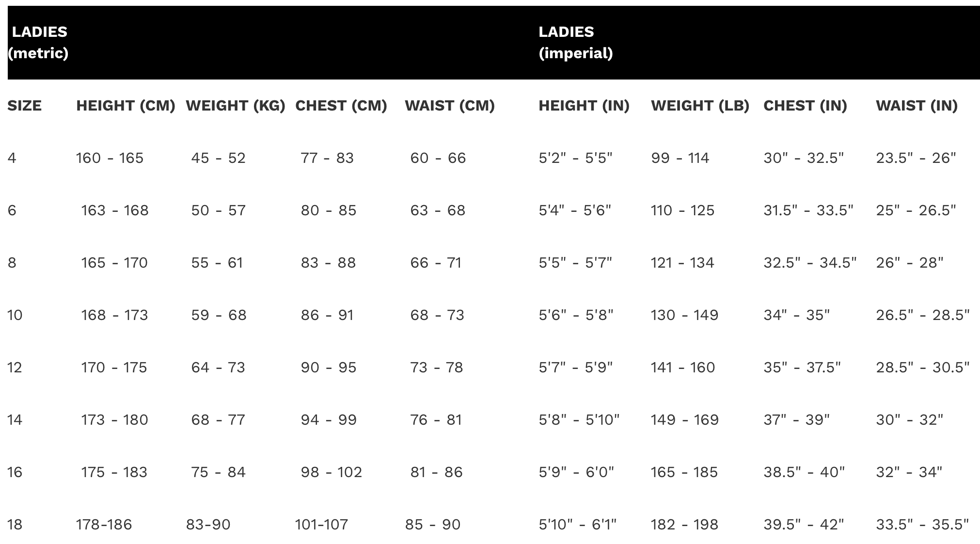Click imperial height 5'7" - 5'9"
The height and width of the screenshot is (544, 980).
[576, 368]
